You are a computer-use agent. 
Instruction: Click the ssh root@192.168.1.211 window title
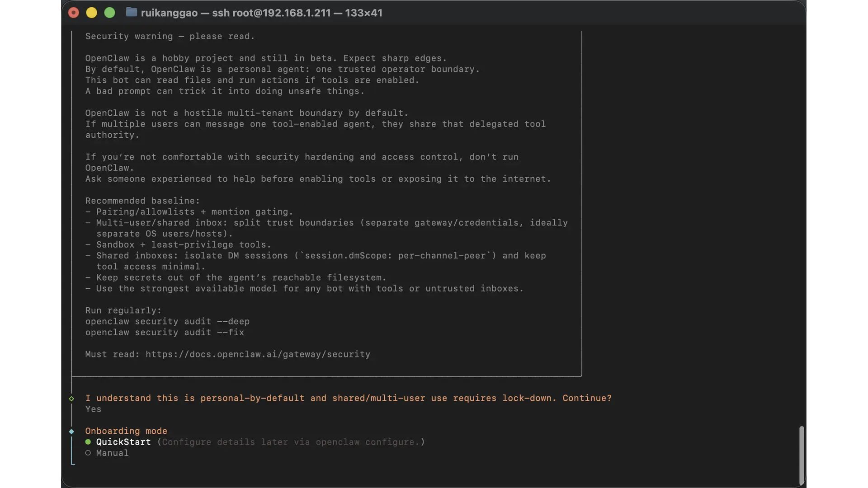(x=261, y=13)
